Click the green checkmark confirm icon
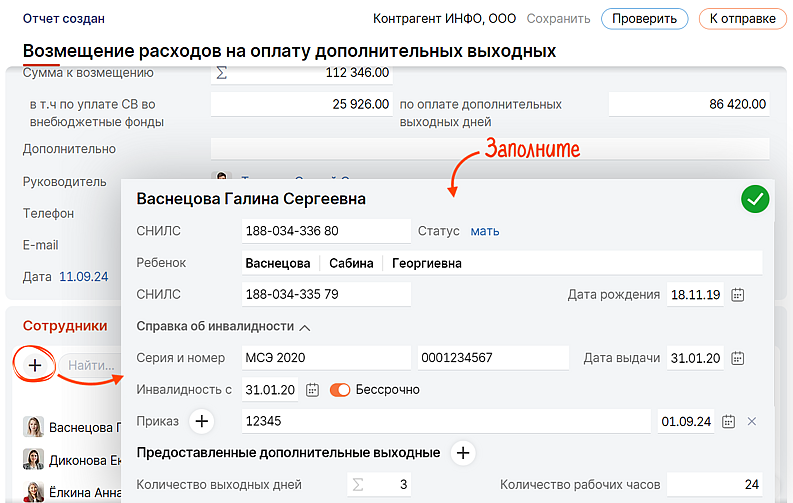The height and width of the screenshot is (503, 793). (755, 199)
